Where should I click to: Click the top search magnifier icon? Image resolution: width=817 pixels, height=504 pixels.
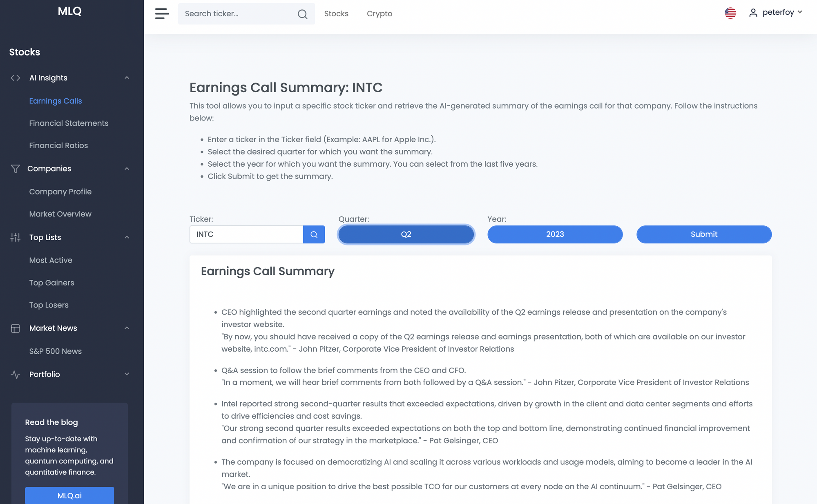click(302, 14)
